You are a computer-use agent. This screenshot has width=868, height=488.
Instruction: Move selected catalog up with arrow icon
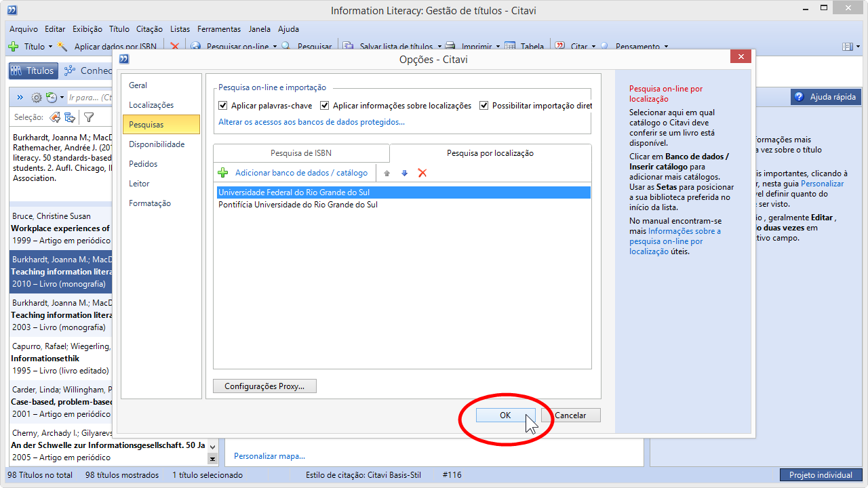click(387, 174)
